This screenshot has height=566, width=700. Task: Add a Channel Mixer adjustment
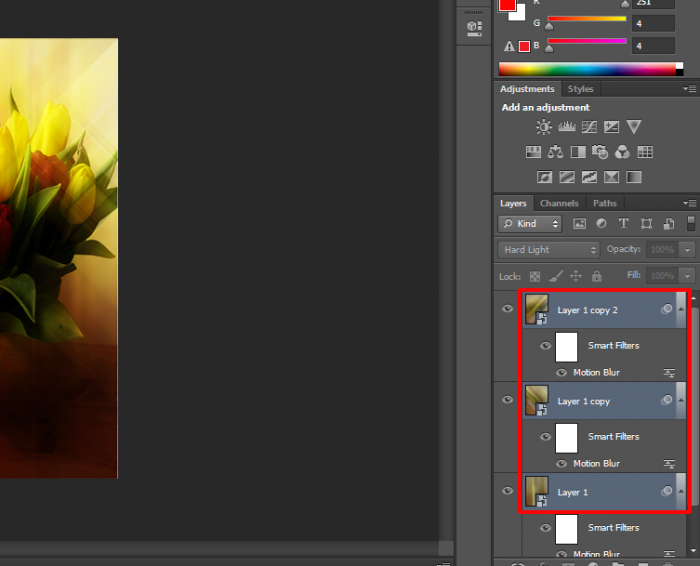tap(622, 152)
